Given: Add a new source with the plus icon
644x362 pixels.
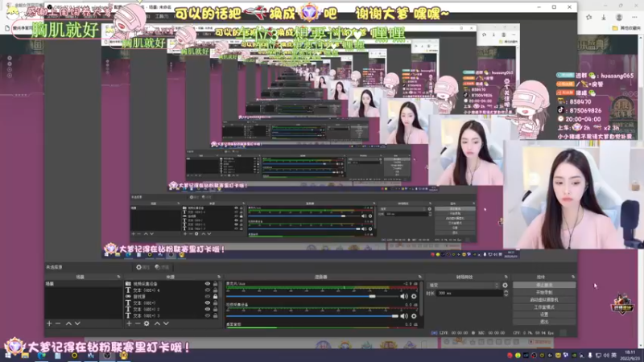Looking at the screenshot, I should 129,324.
